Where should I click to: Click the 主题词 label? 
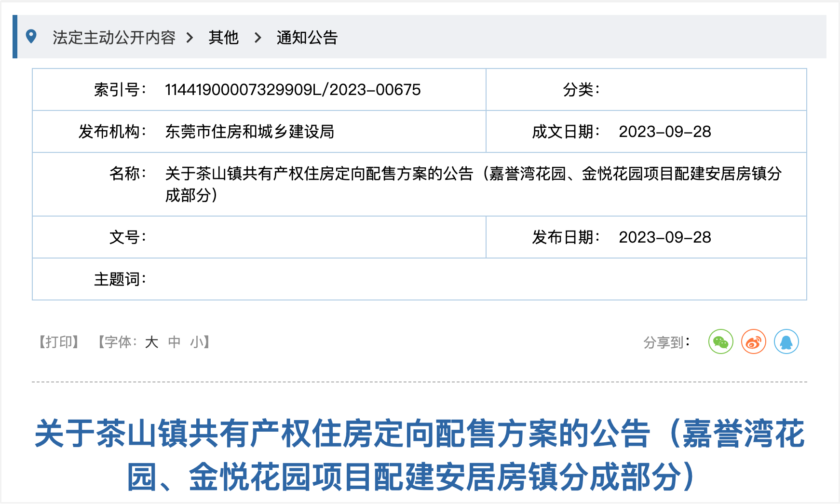click(120, 279)
